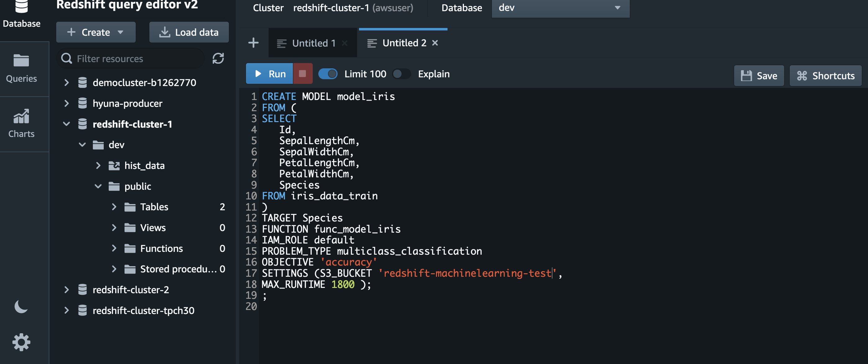
Task: Open the Charts sidebar panel
Action: click(21, 123)
